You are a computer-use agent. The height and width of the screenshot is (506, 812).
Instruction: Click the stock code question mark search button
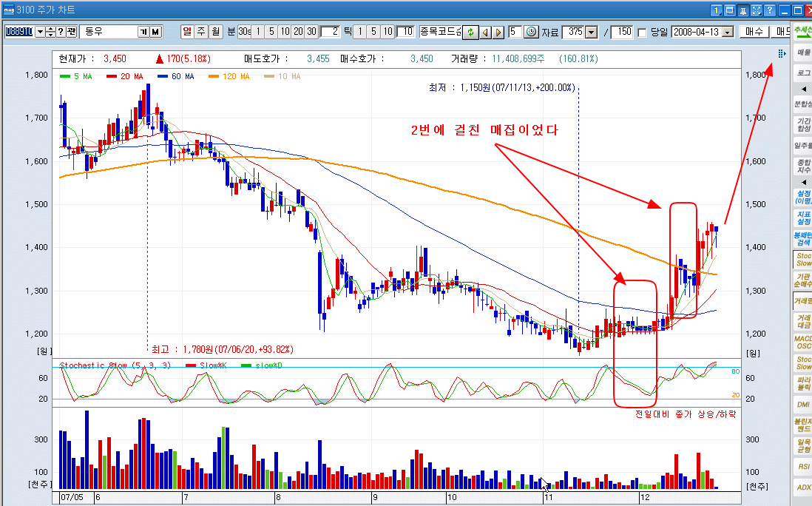61,32
